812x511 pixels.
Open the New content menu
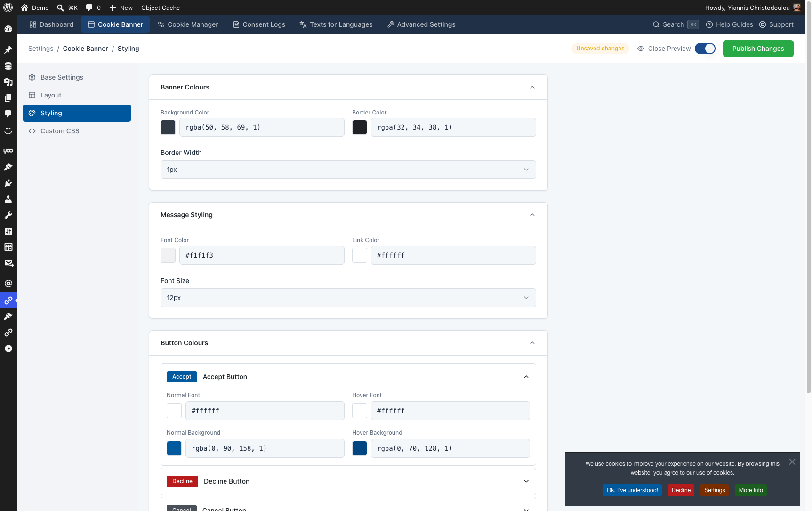point(121,8)
